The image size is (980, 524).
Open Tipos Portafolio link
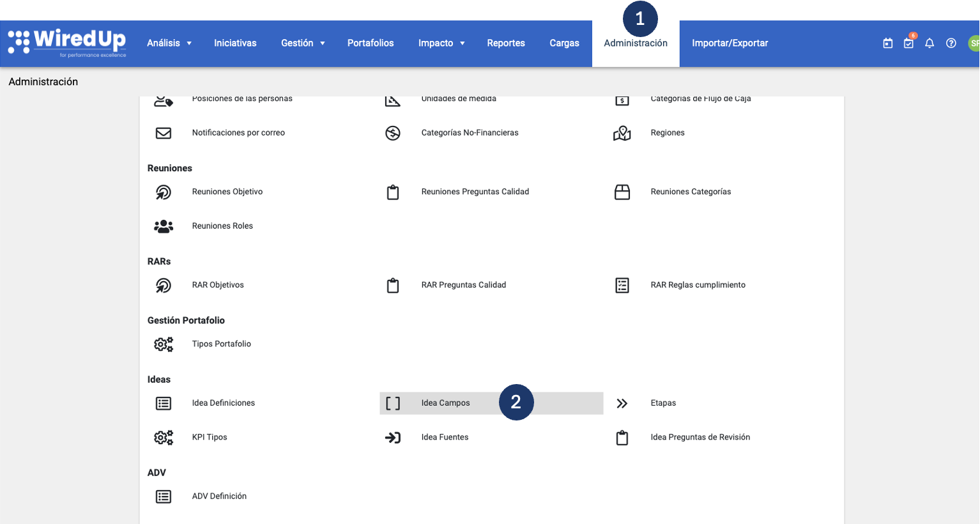click(221, 344)
